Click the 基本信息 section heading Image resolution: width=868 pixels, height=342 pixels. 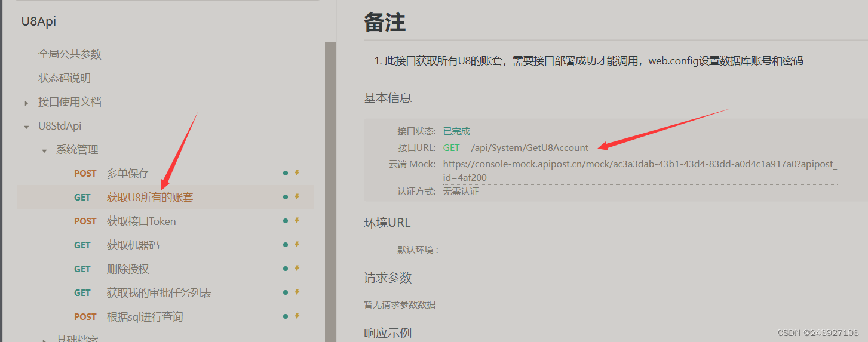pos(388,98)
